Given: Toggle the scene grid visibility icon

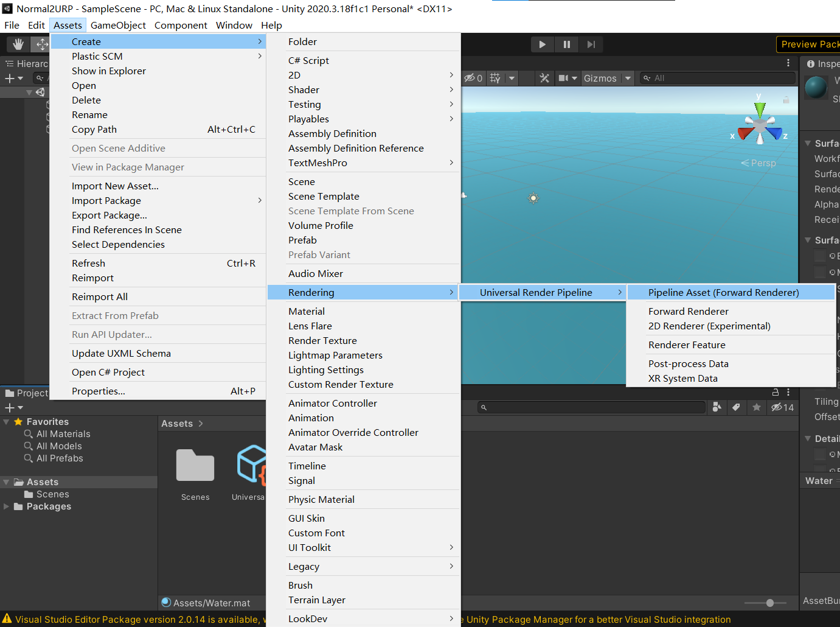Looking at the screenshot, I should click(x=495, y=78).
